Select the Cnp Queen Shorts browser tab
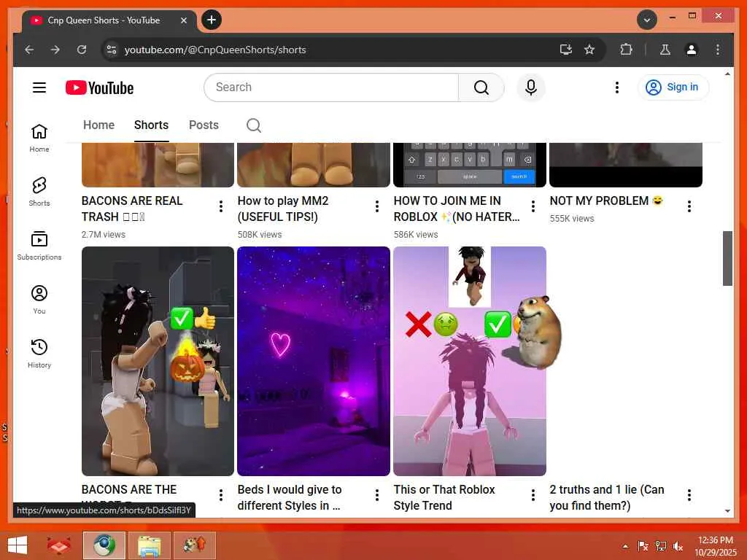Image resolution: width=747 pixels, height=560 pixels. [x=109, y=21]
